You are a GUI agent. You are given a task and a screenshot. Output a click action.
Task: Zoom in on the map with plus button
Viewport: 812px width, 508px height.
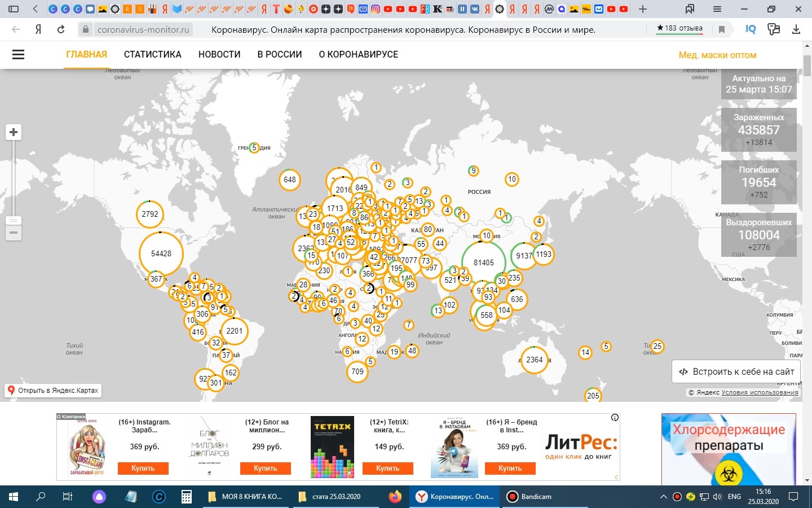click(x=14, y=132)
